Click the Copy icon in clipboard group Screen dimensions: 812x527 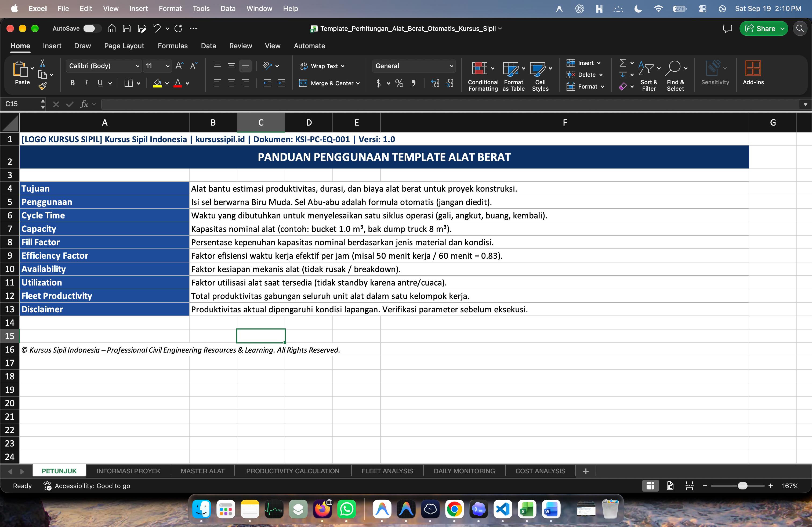point(42,75)
